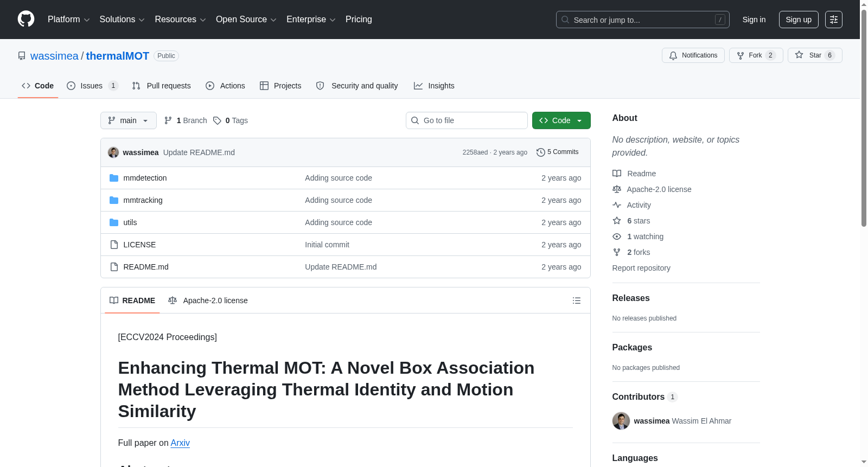Click the README.md file icon
Screen dimensions: 868x467
coord(114,267)
